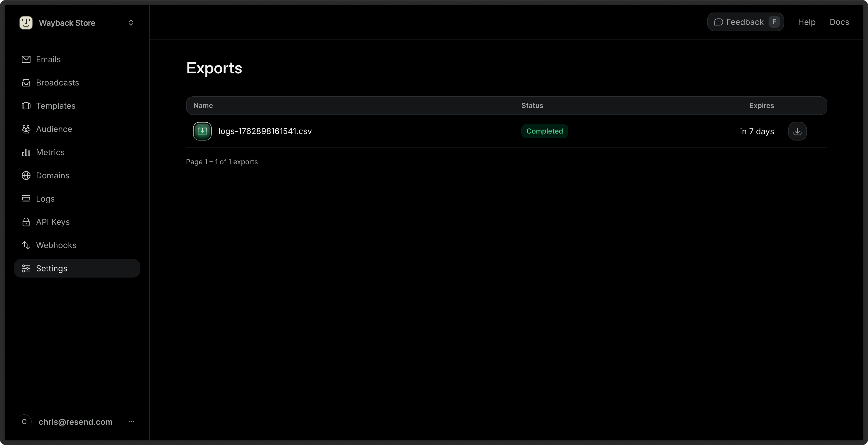Click the green CSV export file icon
This screenshot has width=868, height=445.
tap(202, 131)
